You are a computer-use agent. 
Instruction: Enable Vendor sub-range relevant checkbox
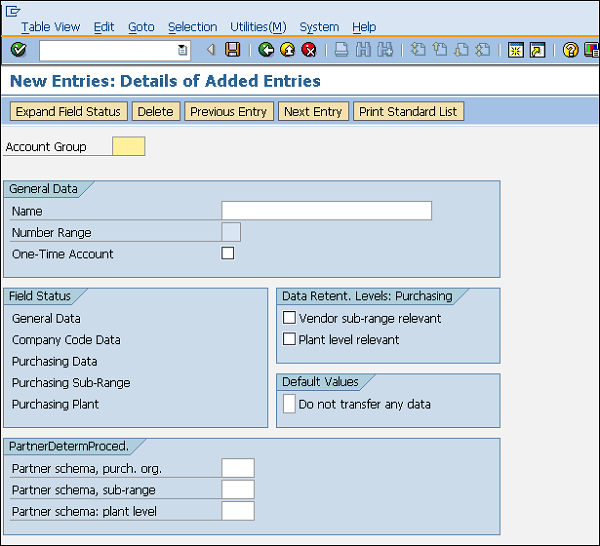(289, 318)
